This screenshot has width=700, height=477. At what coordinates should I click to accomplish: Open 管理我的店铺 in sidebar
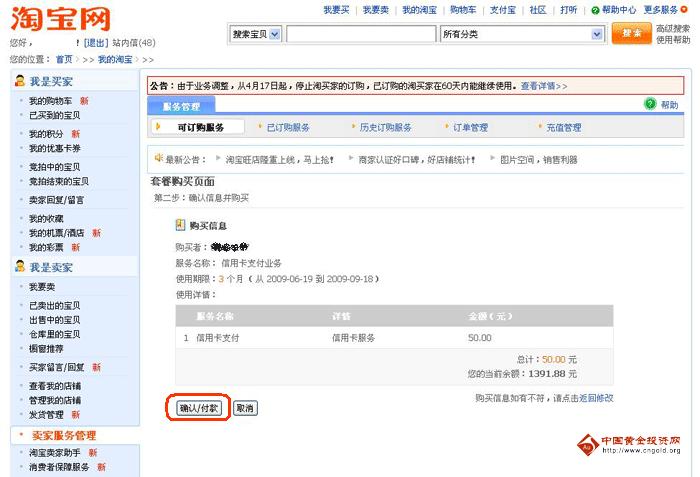click(x=54, y=400)
